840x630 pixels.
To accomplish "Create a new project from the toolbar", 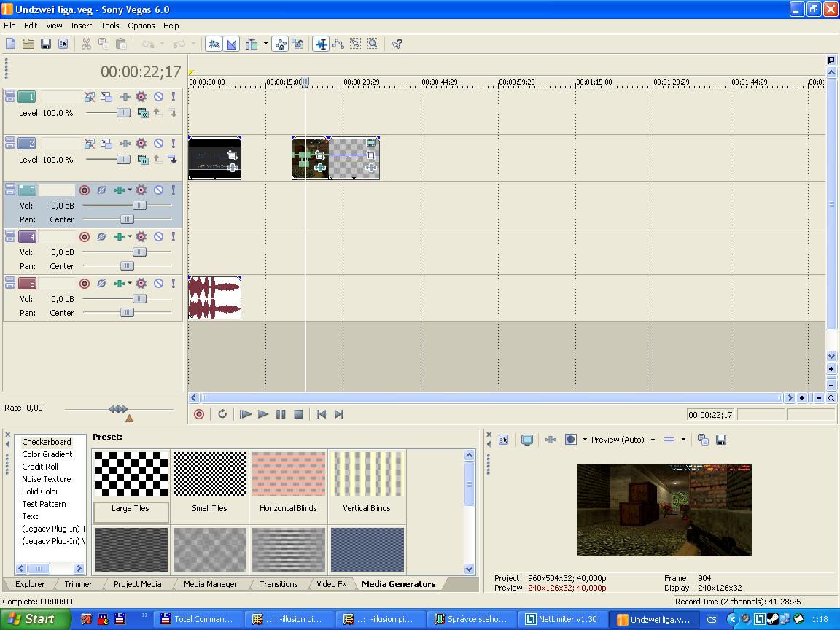I will pyautogui.click(x=11, y=44).
